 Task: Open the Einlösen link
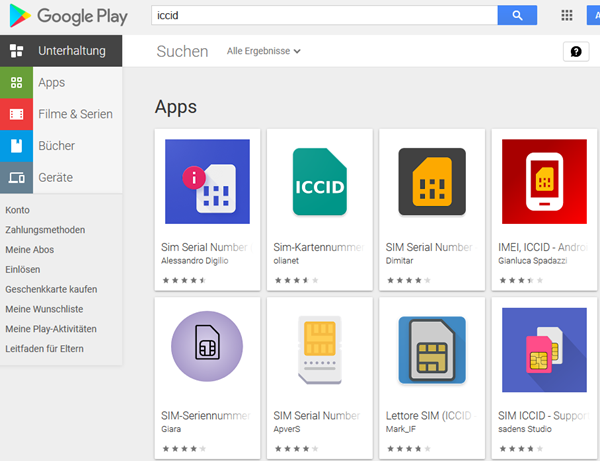23,270
